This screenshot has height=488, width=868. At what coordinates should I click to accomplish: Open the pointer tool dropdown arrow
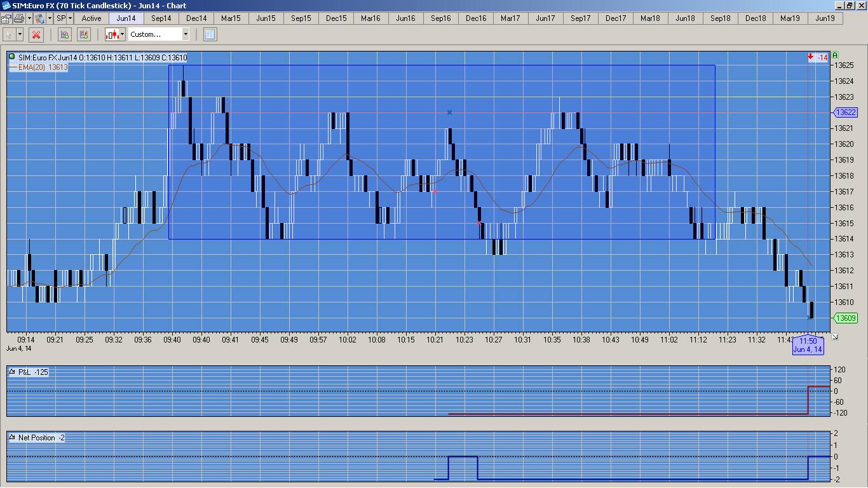(20, 34)
